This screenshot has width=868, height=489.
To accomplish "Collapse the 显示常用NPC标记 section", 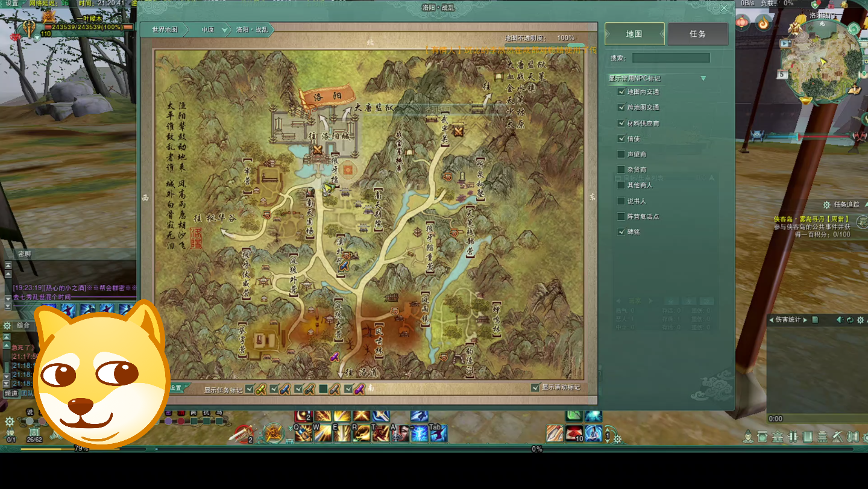I will pos(703,78).
